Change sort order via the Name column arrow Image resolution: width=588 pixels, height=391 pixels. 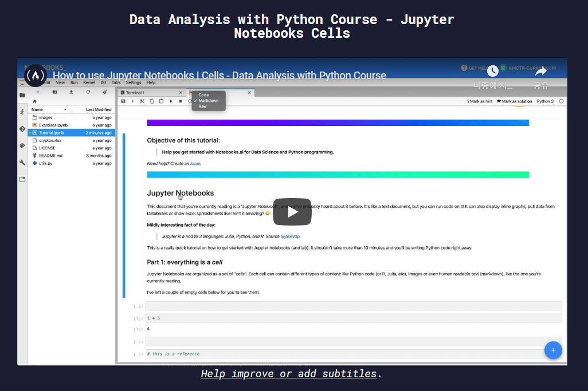(65, 109)
